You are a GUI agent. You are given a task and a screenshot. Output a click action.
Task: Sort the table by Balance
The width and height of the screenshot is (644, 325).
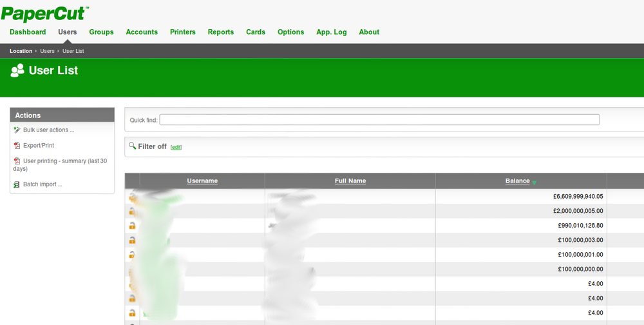click(518, 181)
